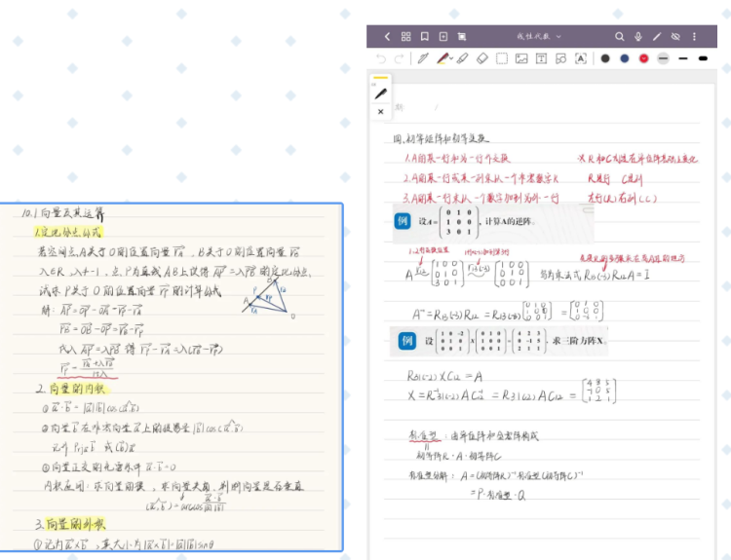Select the eraser tool
The width and height of the screenshot is (731, 560).
click(x=482, y=58)
